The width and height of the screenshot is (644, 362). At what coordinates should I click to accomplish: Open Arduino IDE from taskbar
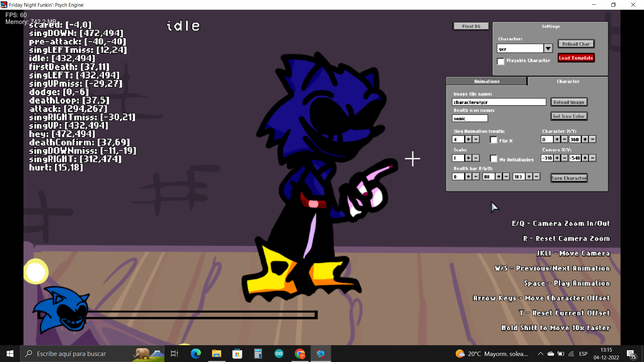coord(279,354)
